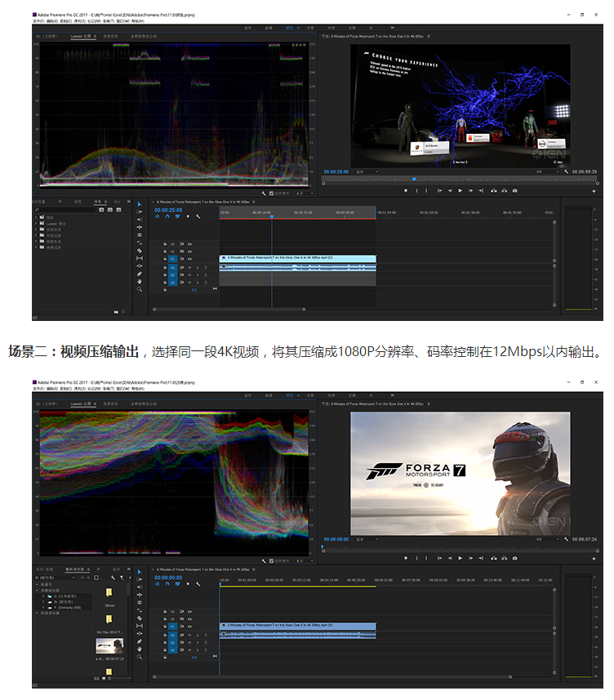This screenshot has height=700, width=614.
Task: Expand first presets folder in upper effects panel
Action: [36, 217]
